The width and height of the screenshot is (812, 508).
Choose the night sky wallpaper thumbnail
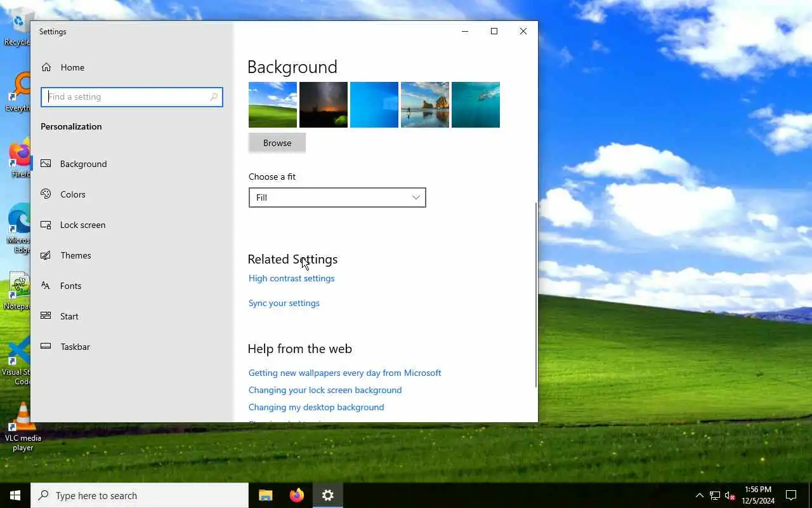(324, 105)
